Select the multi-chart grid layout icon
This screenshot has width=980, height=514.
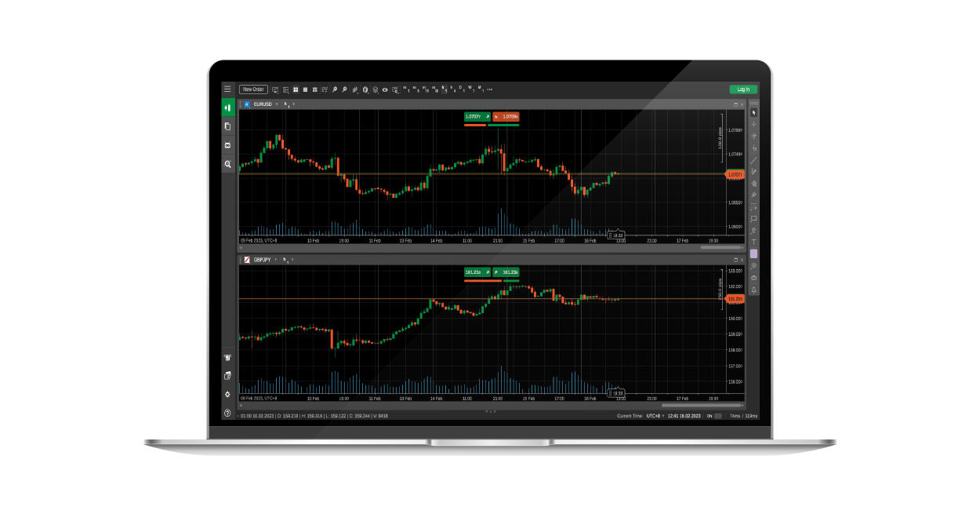coord(296,89)
